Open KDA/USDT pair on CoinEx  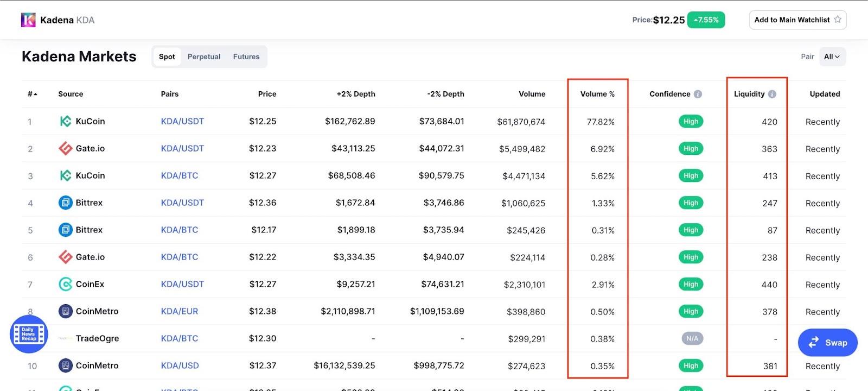pos(182,284)
